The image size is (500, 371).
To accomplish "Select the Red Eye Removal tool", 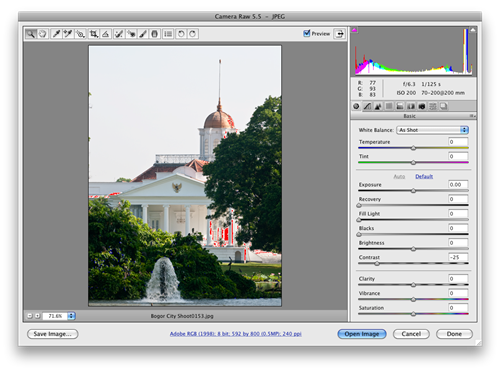I will coord(131,34).
